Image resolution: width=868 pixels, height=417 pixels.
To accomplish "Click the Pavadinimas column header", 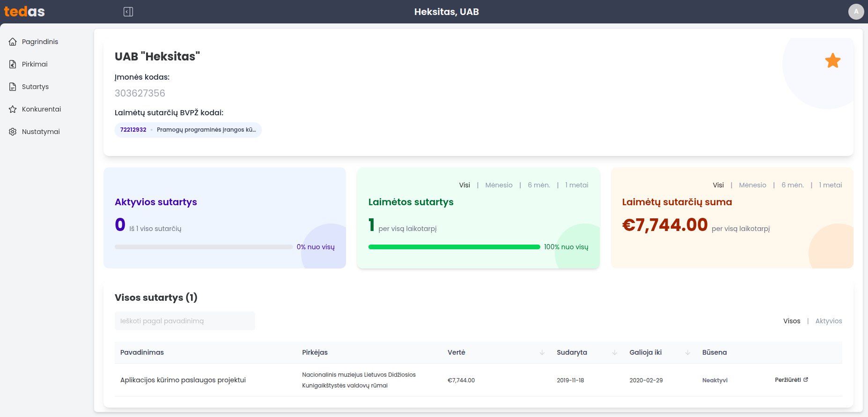I will 142,352.
